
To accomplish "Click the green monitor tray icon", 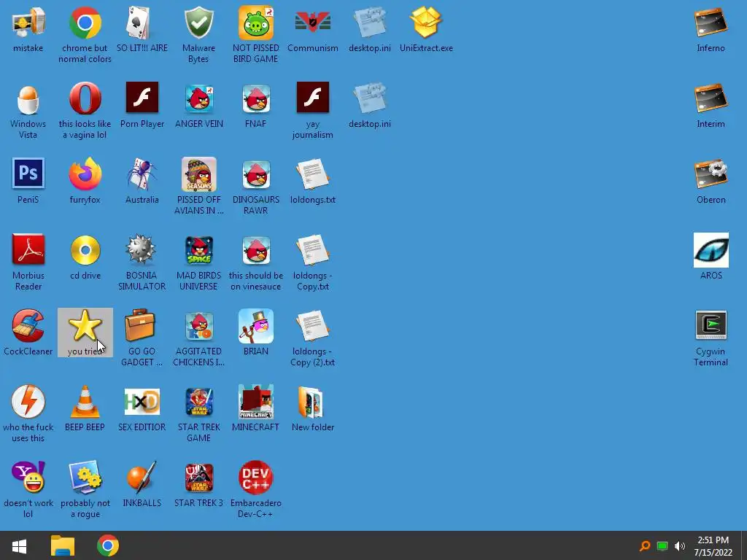I will (x=662, y=546).
